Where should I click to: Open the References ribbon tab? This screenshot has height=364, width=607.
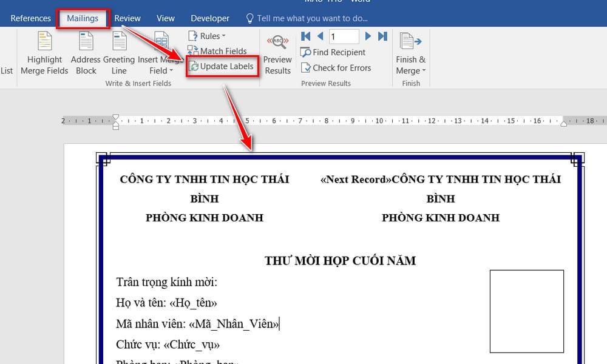click(x=30, y=18)
